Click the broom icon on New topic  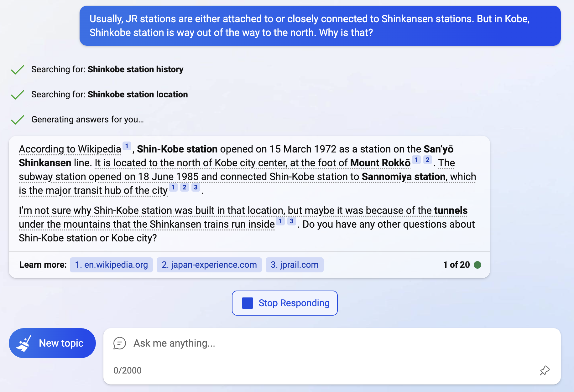pos(24,343)
